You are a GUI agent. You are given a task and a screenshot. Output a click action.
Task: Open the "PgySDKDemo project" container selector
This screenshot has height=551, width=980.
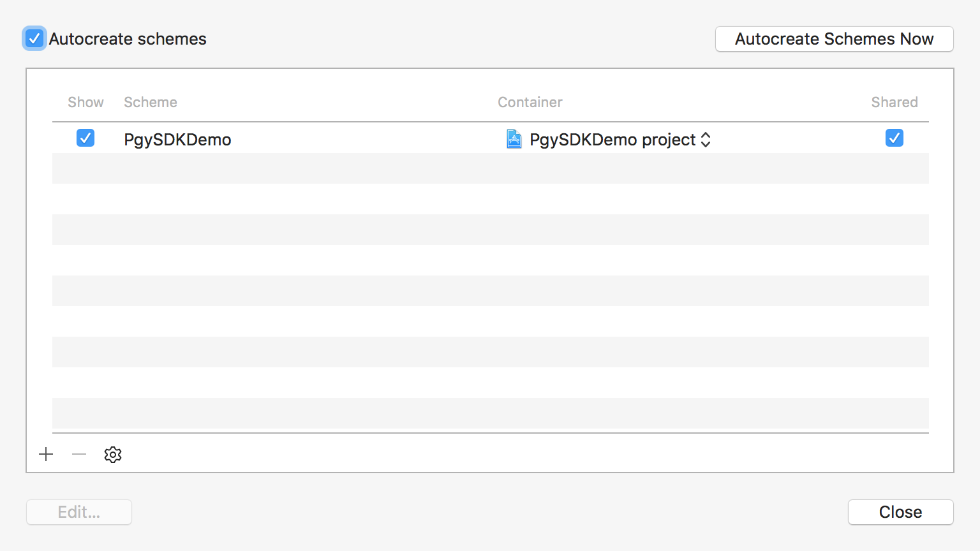tap(612, 140)
